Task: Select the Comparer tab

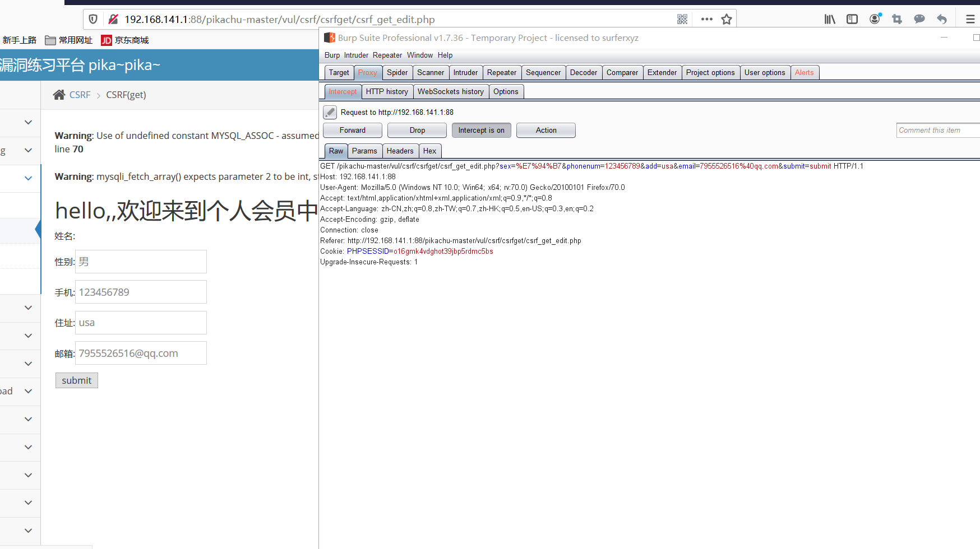Action: pos(622,73)
